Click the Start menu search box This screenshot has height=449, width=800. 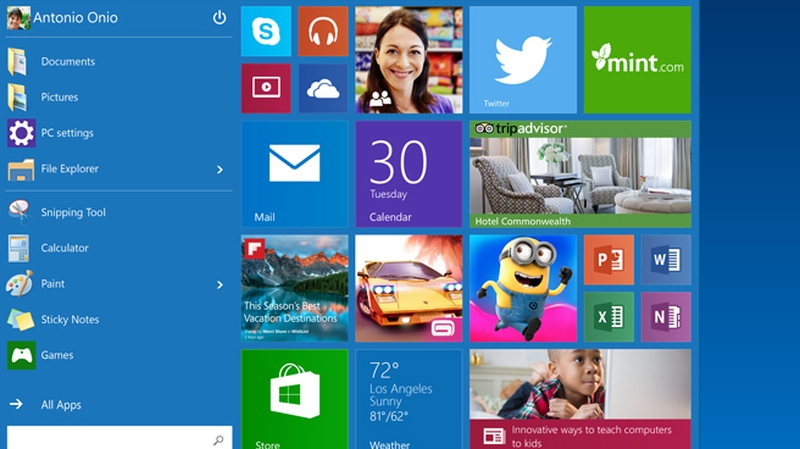pyautogui.click(x=119, y=438)
